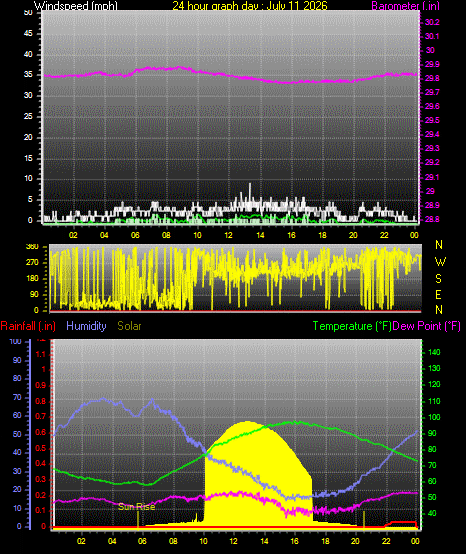
Task: Click hour label 08 under the bottom chart
Action: (x=173, y=541)
